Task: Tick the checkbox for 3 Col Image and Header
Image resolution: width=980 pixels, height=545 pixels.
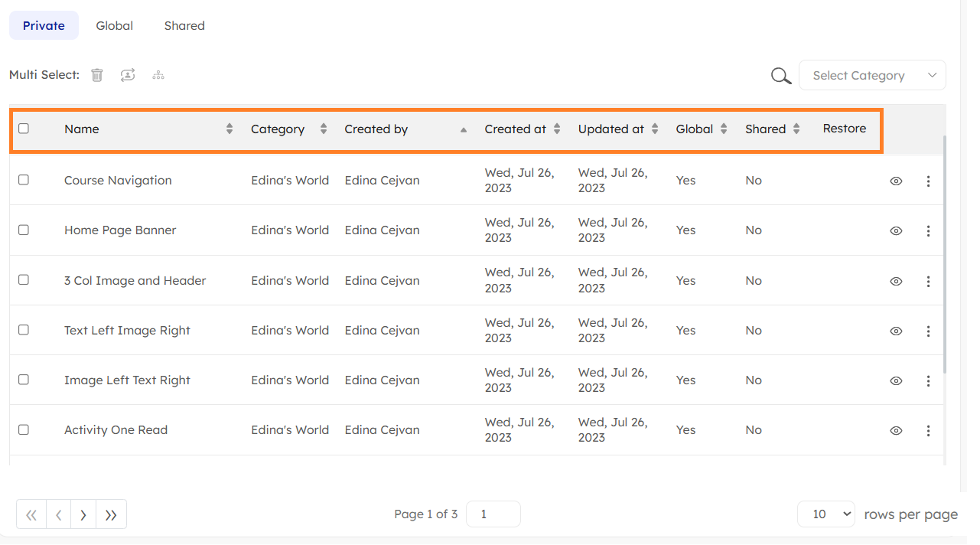Action: coord(24,280)
